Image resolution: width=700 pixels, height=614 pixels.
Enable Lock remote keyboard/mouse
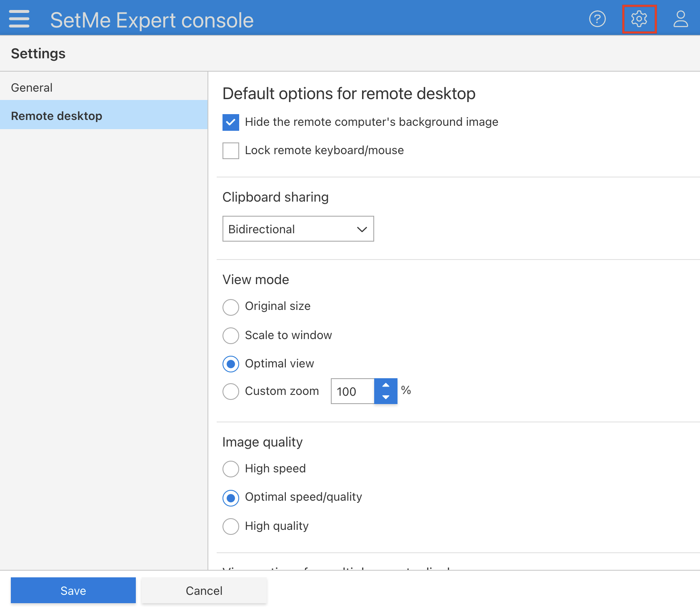[x=230, y=150]
